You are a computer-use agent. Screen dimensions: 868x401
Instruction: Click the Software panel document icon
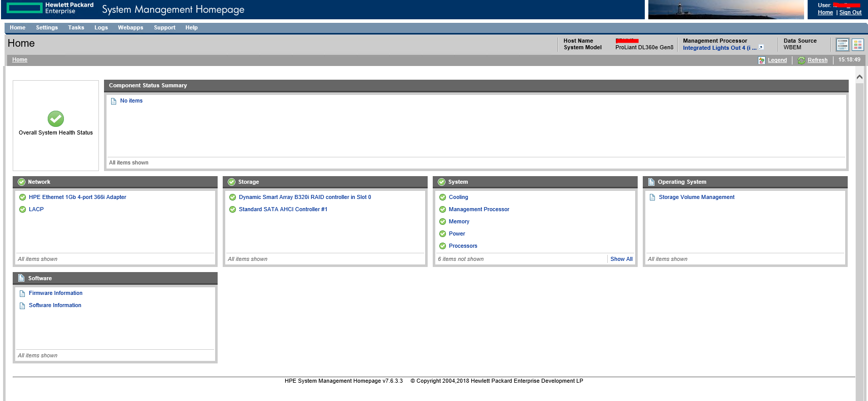[x=21, y=278]
